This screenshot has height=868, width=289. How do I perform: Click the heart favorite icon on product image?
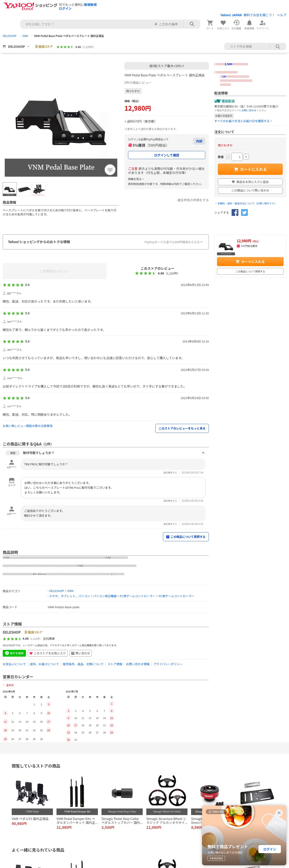(110, 170)
